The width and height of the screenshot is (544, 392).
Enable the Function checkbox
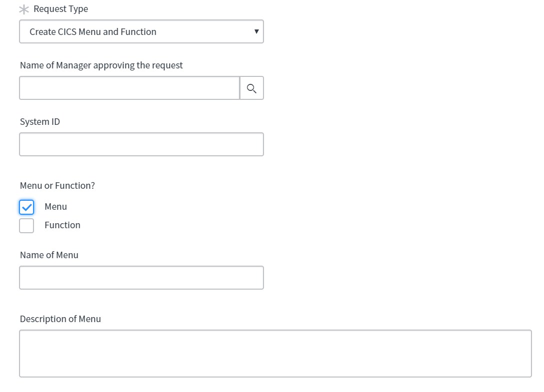(26, 225)
